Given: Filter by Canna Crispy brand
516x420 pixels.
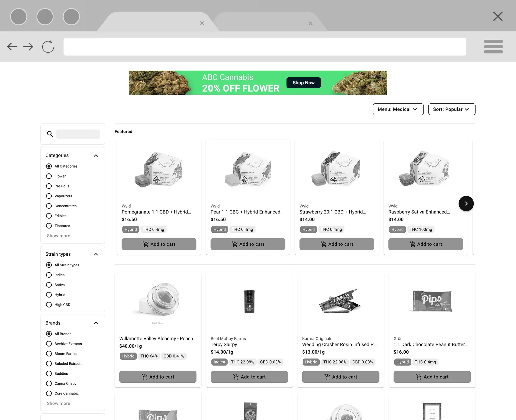Looking at the screenshot, I should coord(49,383).
